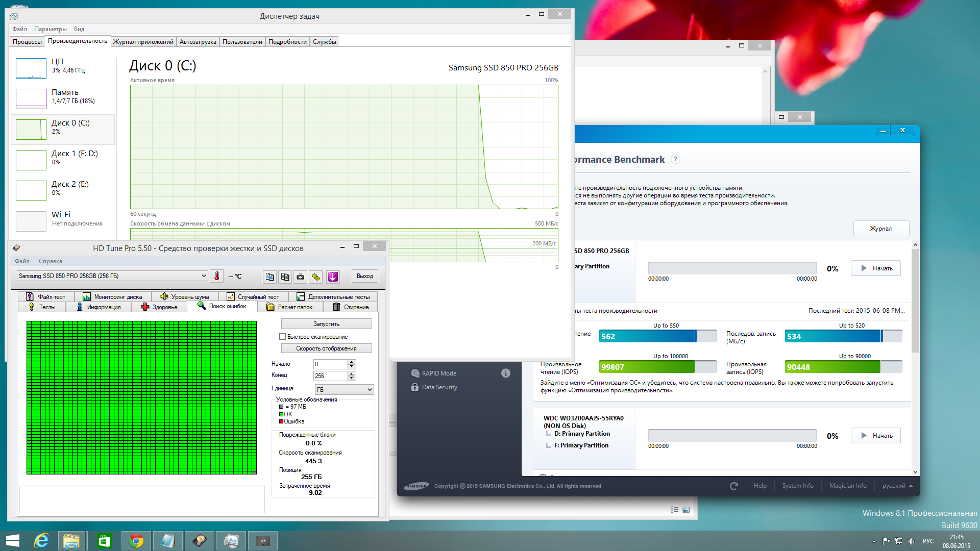Switch to the Здоровье tab
The image size is (980, 551).
159,307
